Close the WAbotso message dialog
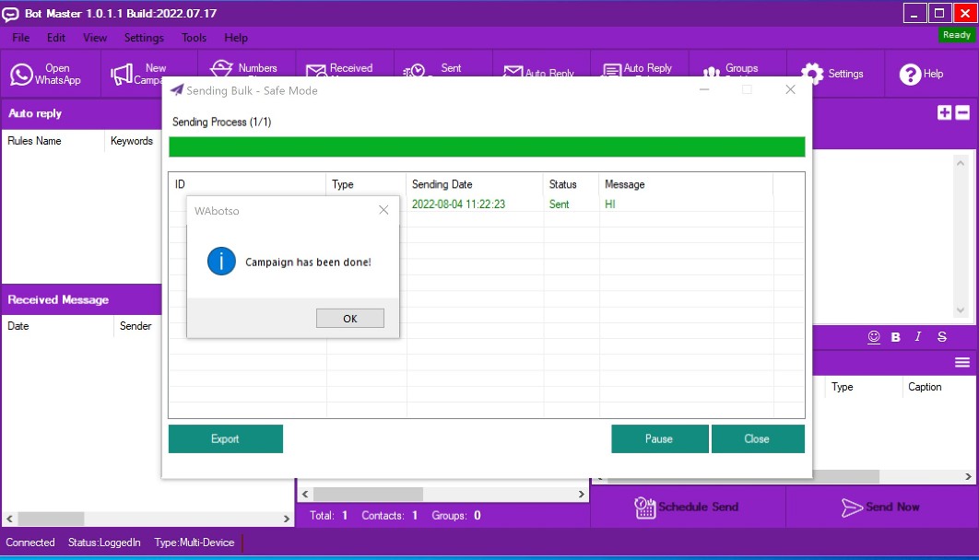Screen dimensions: 979x560 click(x=383, y=210)
